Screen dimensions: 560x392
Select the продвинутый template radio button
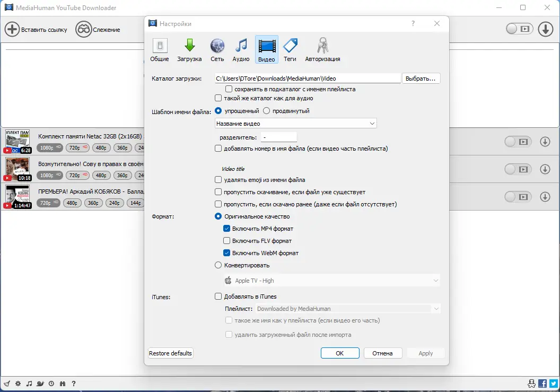click(266, 111)
